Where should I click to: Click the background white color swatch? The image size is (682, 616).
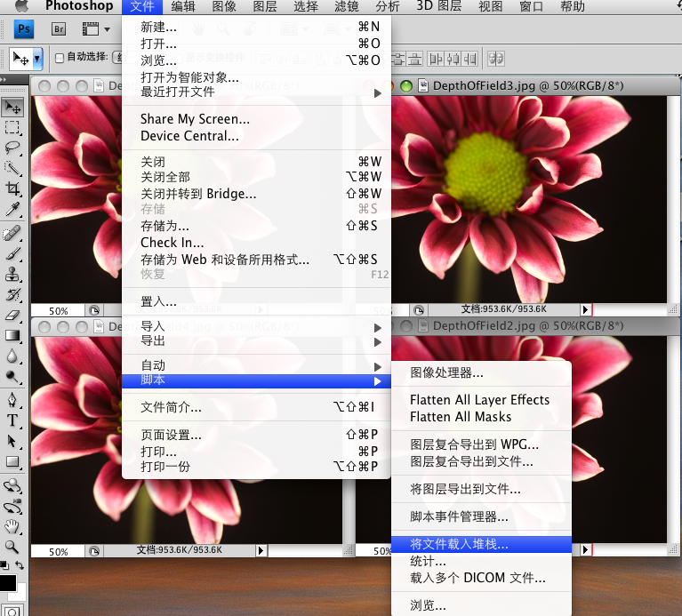21,594
